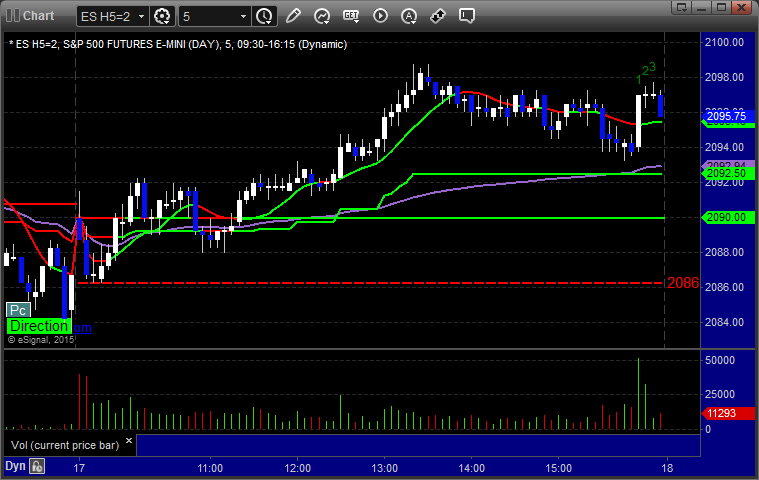The width and height of the screenshot is (759, 480).
Task: Click the green 2090.00 price marker
Action: tap(727, 217)
